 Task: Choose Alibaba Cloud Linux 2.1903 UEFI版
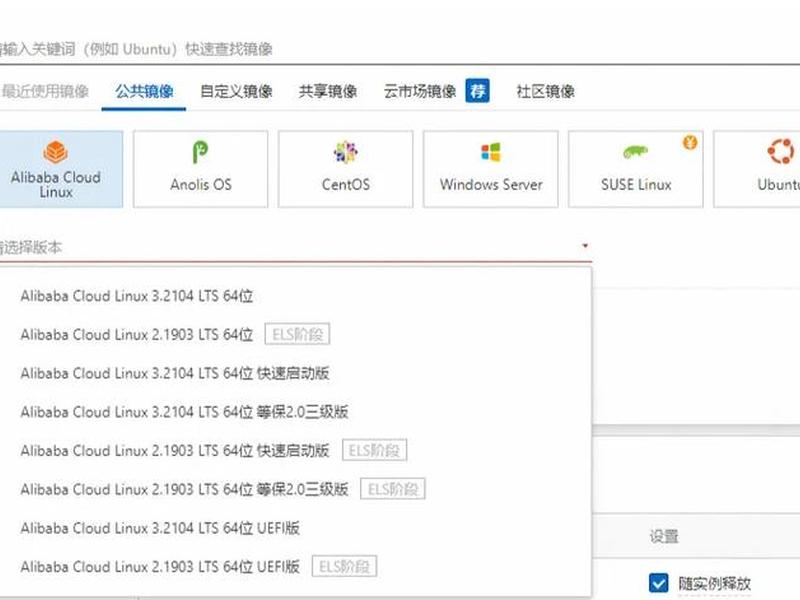296,567
